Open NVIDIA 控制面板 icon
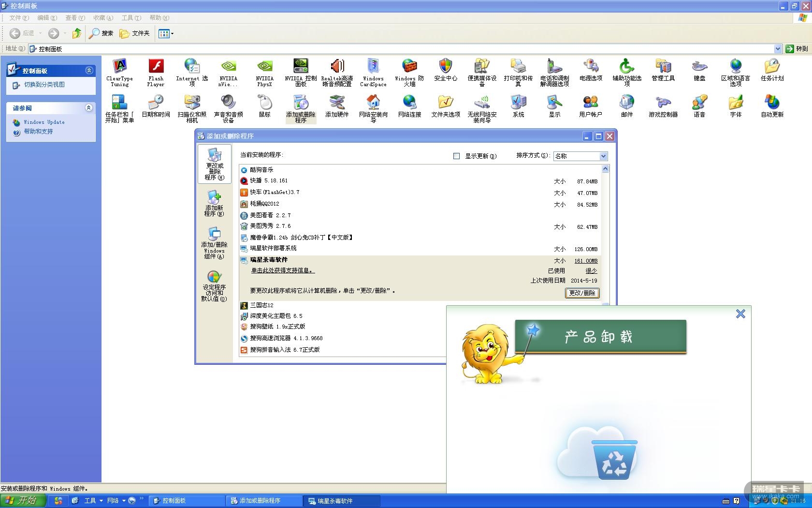 pos(301,72)
